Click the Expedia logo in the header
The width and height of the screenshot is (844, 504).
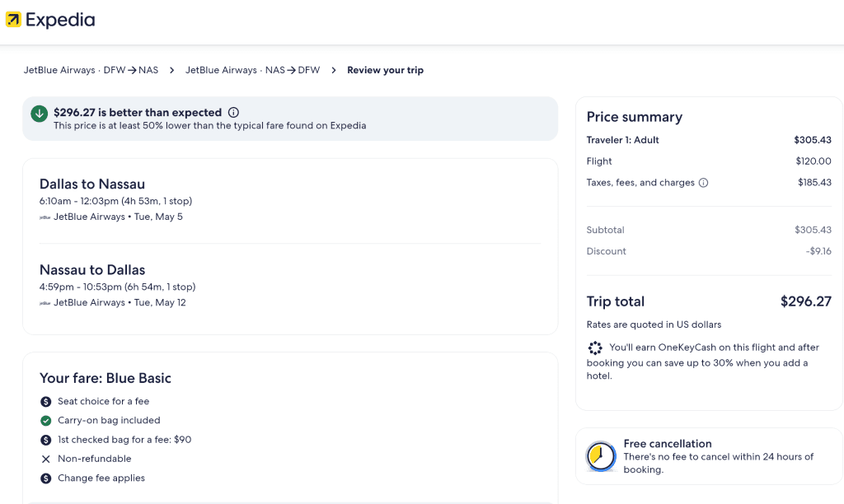(x=50, y=20)
